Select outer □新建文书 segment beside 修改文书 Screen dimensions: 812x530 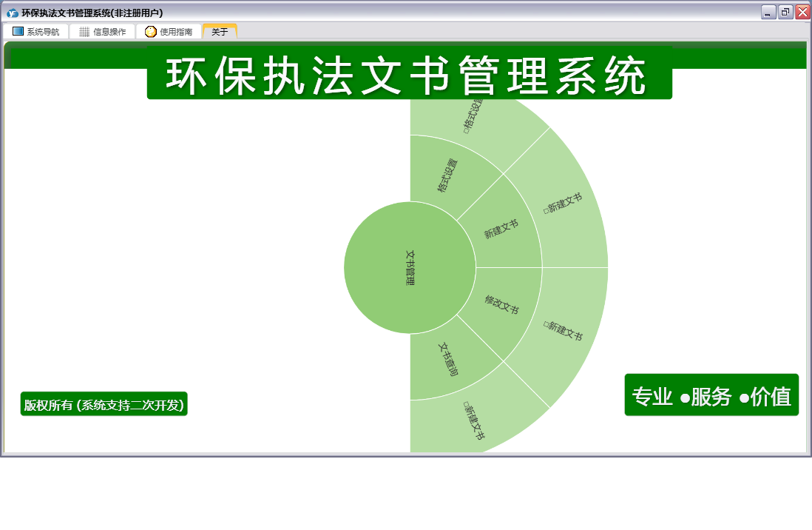click(x=563, y=331)
